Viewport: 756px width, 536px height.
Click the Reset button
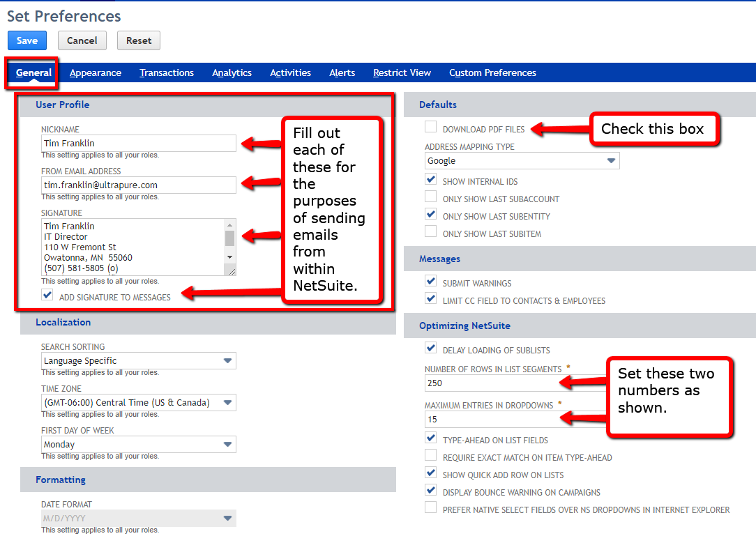(139, 40)
